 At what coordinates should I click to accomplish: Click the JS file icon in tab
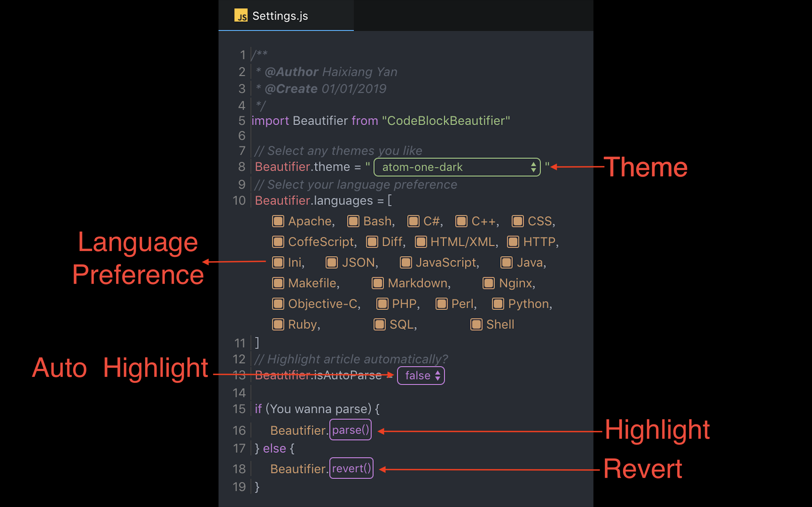241,15
